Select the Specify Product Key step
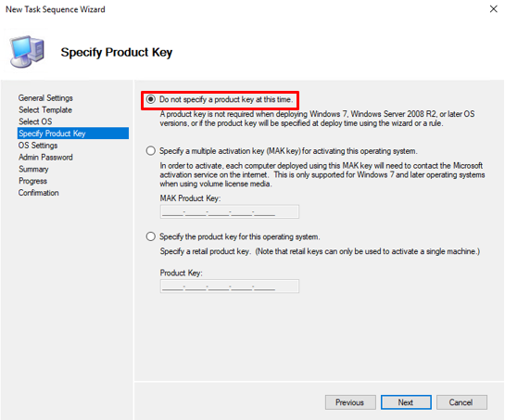 tap(73, 134)
